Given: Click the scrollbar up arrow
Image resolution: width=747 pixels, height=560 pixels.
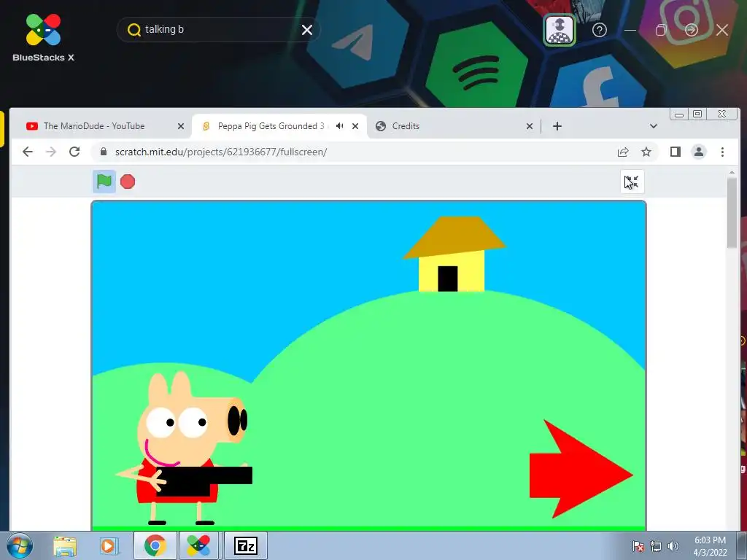Looking at the screenshot, I should [732, 172].
